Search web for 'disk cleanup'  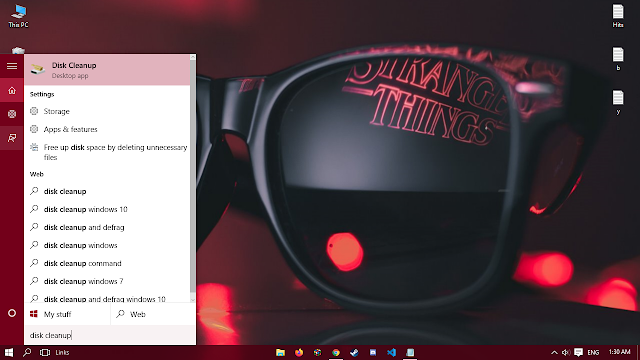pos(107,191)
